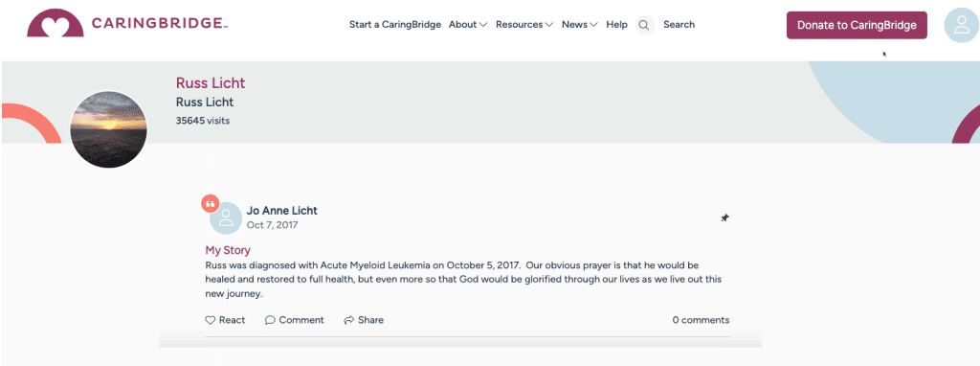The height and width of the screenshot is (366, 980).
Task: Expand the About dropdown menu
Action: click(x=467, y=24)
